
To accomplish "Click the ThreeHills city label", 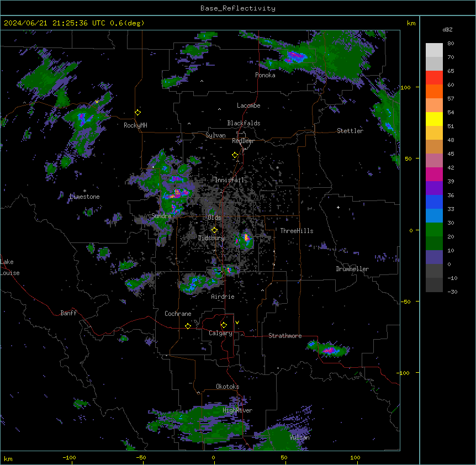I will tap(297, 231).
